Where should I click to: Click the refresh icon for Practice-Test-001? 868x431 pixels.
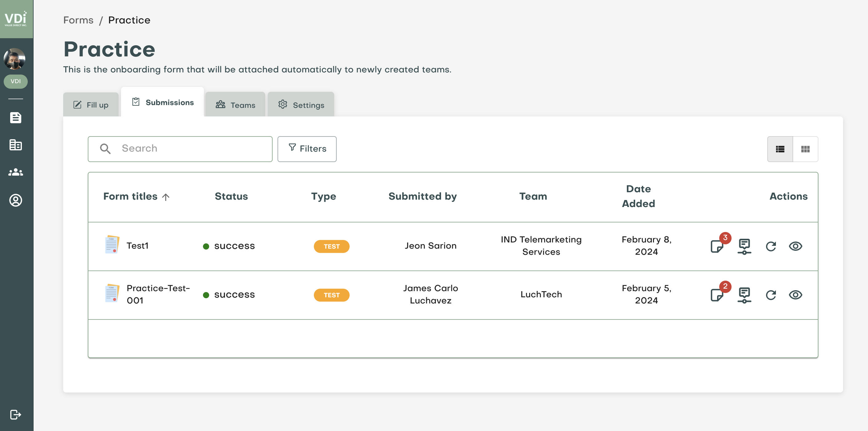click(771, 294)
